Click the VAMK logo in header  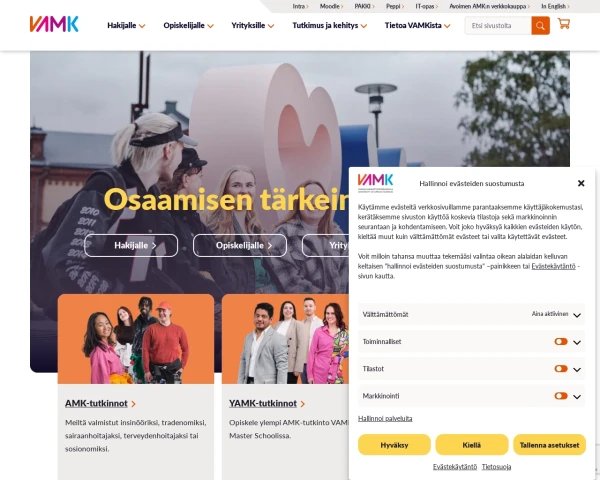point(54,24)
